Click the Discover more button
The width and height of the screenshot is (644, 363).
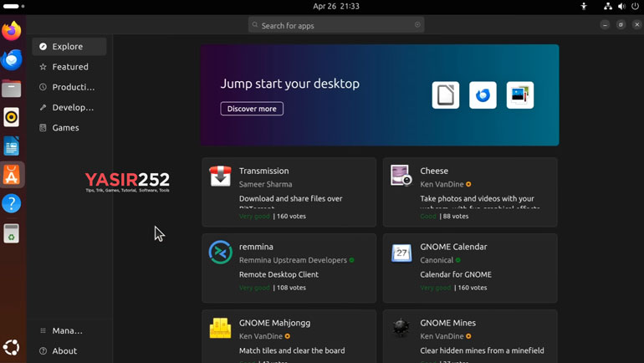point(252,109)
